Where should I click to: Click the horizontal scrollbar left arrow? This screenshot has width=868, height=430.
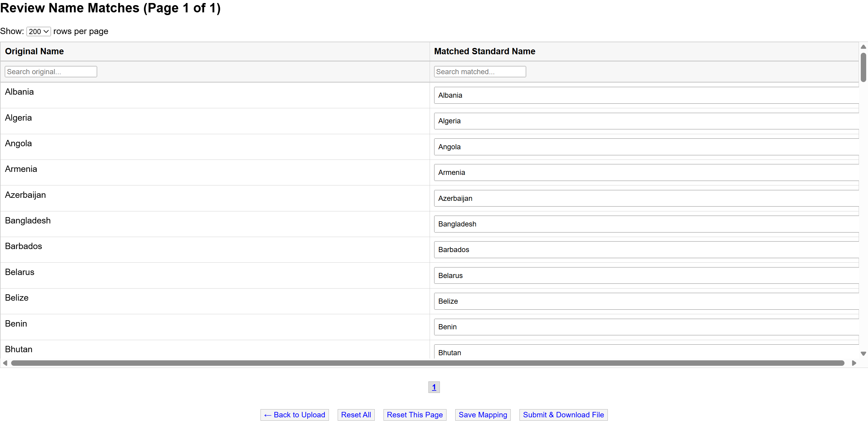(x=5, y=363)
